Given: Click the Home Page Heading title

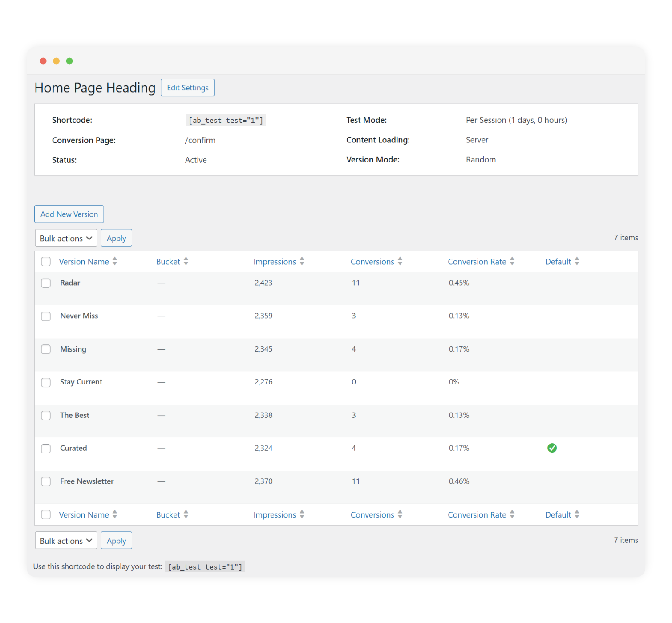Looking at the screenshot, I should click(95, 88).
